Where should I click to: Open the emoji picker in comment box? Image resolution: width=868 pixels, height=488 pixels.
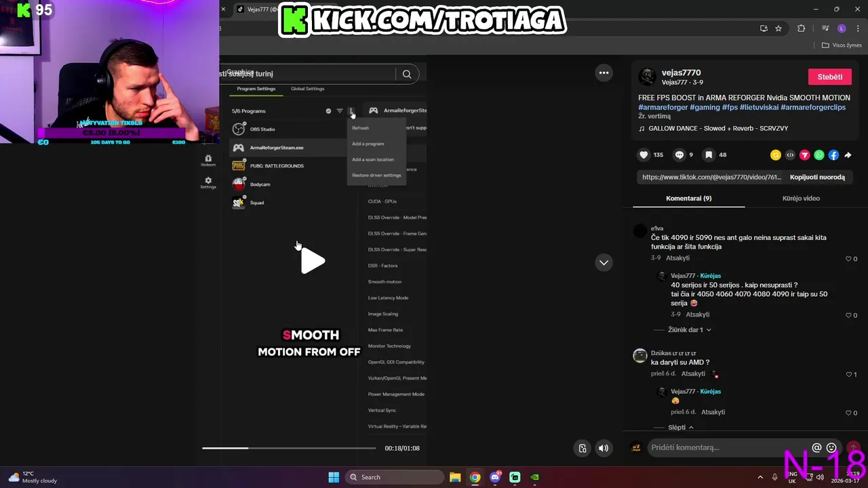coord(831,447)
